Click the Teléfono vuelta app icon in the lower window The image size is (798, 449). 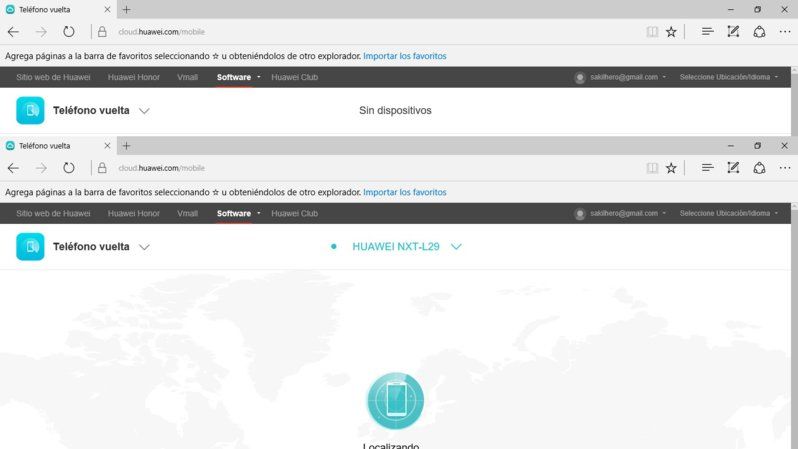[x=30, y=247]
